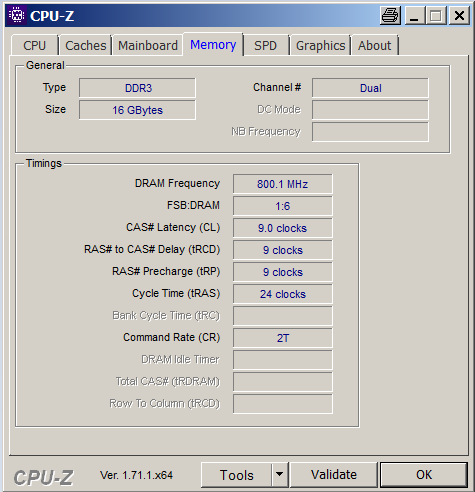Click the Command Rate (CR) label
Viewport: 475px width, 492px height.
pos(172,337)
